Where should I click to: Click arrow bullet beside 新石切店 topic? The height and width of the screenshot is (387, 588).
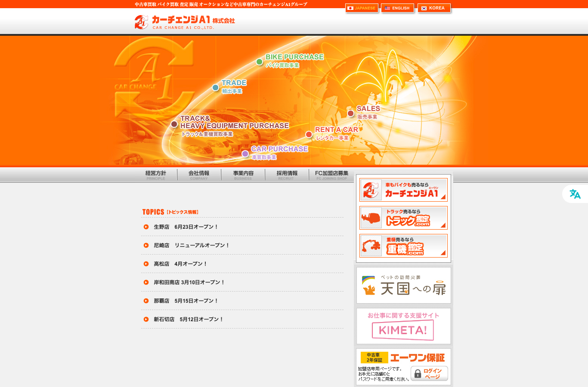click(146, 319)
